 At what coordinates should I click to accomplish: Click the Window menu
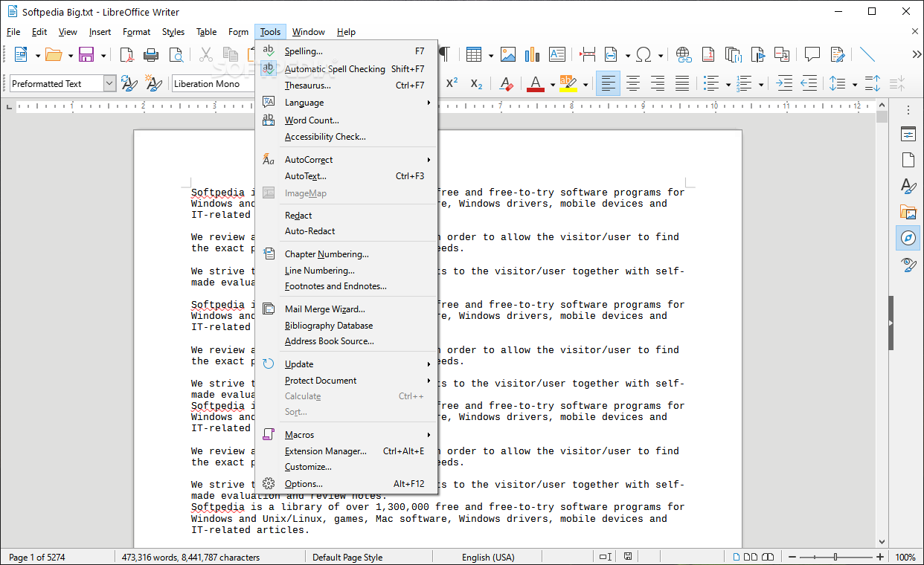309,32
